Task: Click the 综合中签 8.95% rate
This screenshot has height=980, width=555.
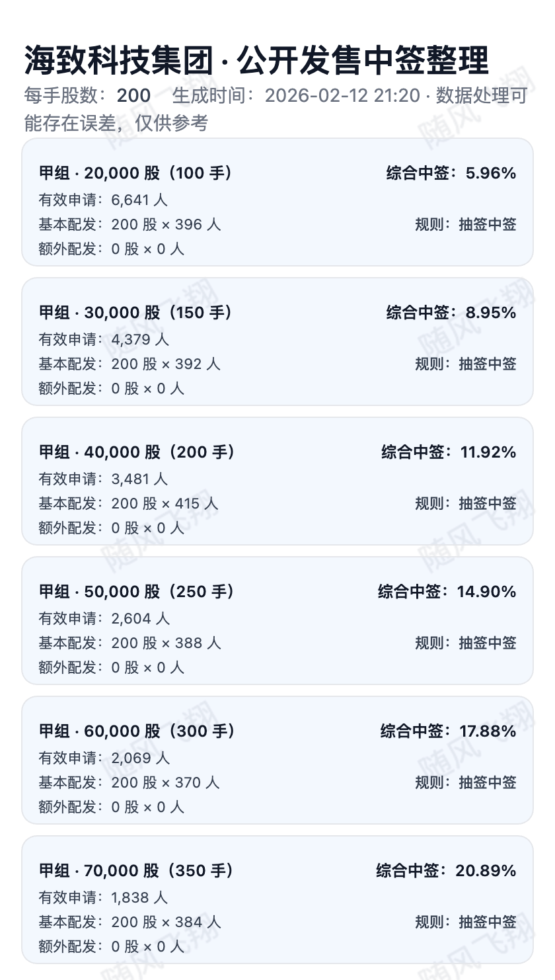Action: [x=451, y=313]
